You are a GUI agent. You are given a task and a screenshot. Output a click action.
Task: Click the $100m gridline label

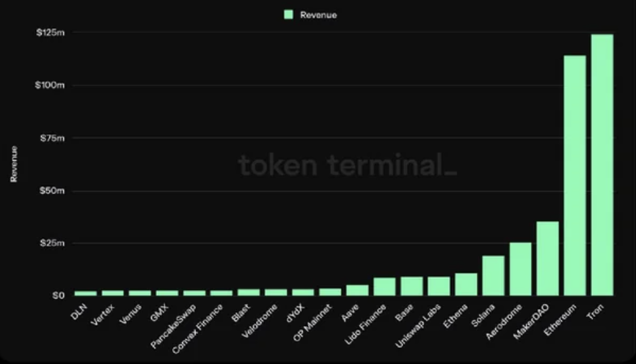click(x=50, y=85)
